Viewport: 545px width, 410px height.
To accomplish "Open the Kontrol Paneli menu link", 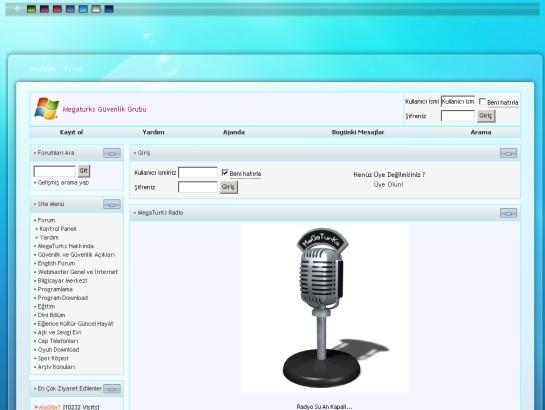I will (58, 229).
